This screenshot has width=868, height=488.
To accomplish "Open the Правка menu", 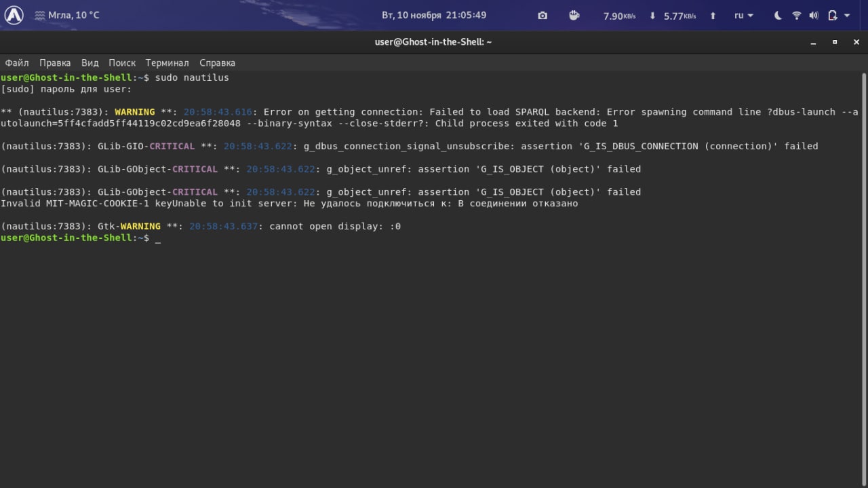I will pyautogui.click(x=55, y=62).
